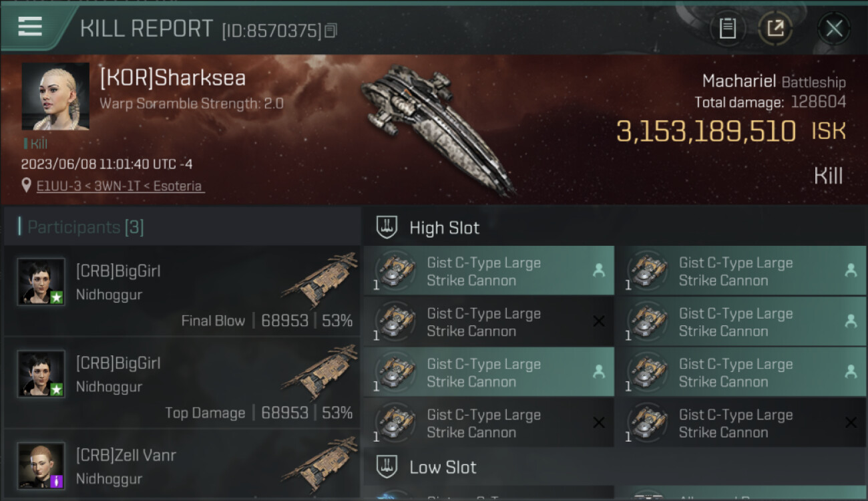
Task: Click the share kill report icon
Action: pyautogui.click(x=775, y=29)
